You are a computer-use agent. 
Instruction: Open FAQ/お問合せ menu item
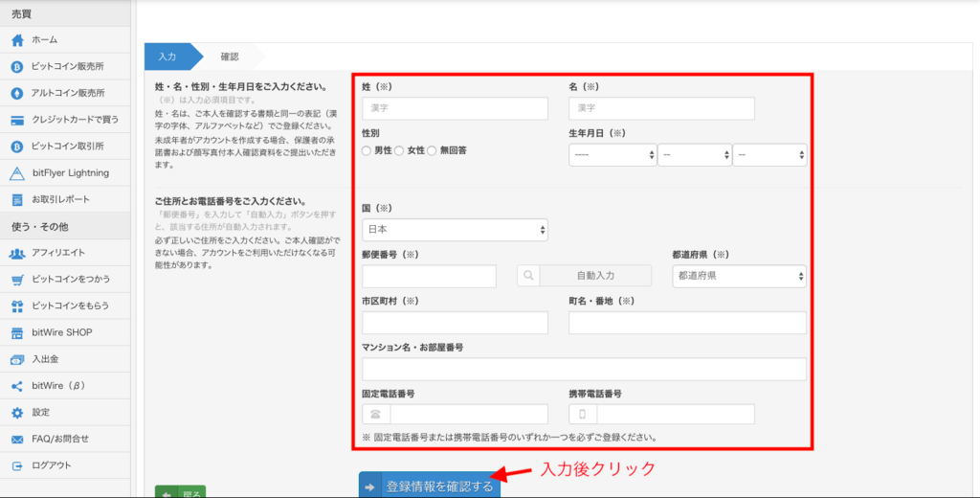65,440
